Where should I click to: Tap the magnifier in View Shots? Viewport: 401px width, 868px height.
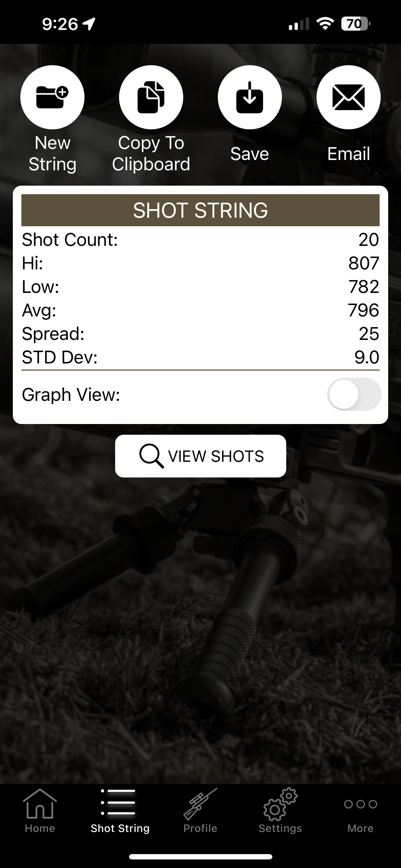pos(151,456)
